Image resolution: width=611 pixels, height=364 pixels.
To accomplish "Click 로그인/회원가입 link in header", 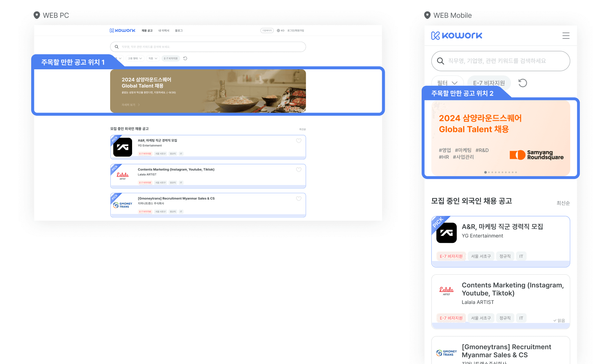I will coord(296,31).
